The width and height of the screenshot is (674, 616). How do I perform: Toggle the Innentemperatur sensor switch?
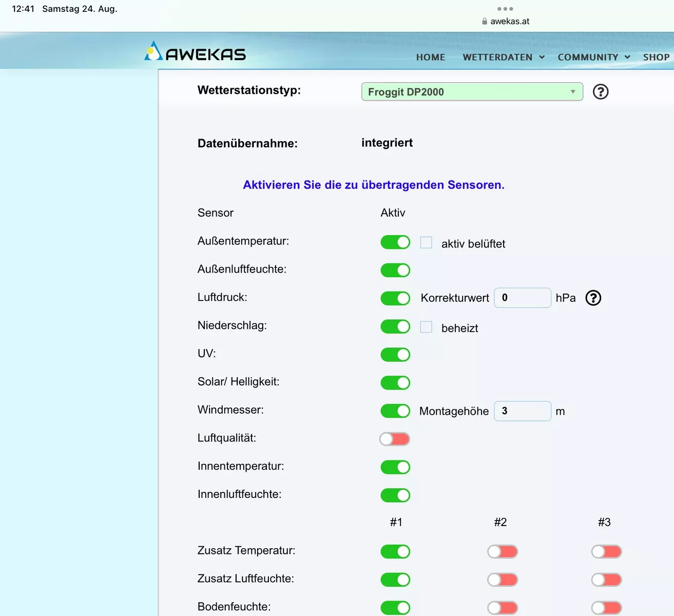point(395,467)
